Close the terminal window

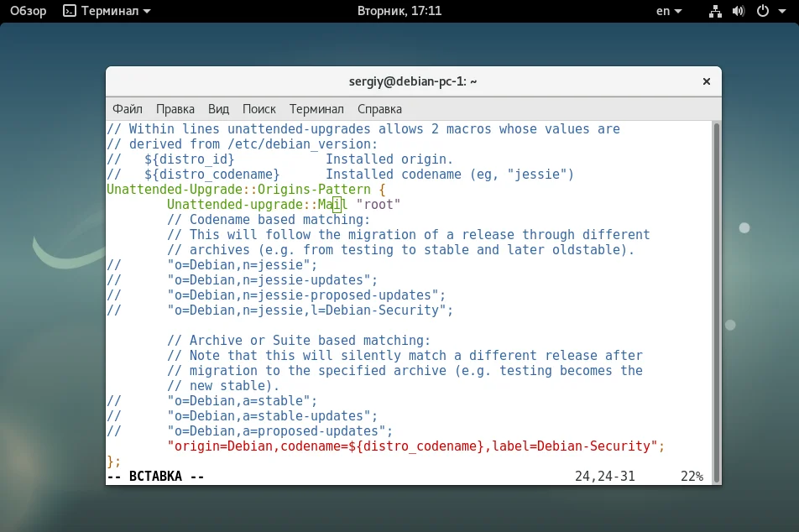pyautogui.click(x=707, y=81)
